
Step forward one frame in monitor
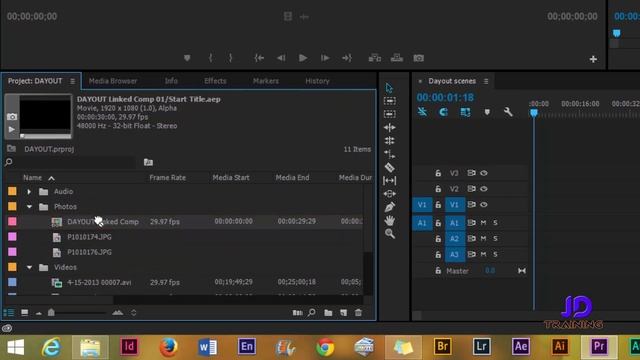coord(325,58)
